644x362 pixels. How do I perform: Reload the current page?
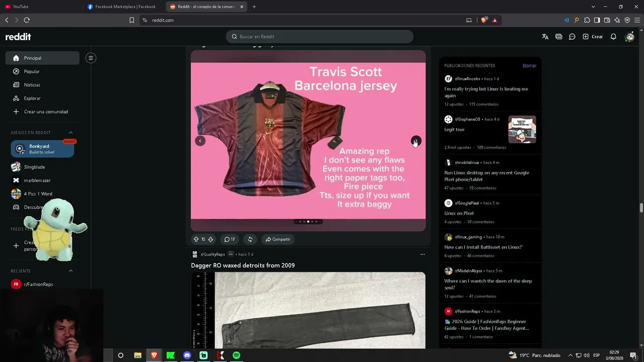(x=27, y=20)
